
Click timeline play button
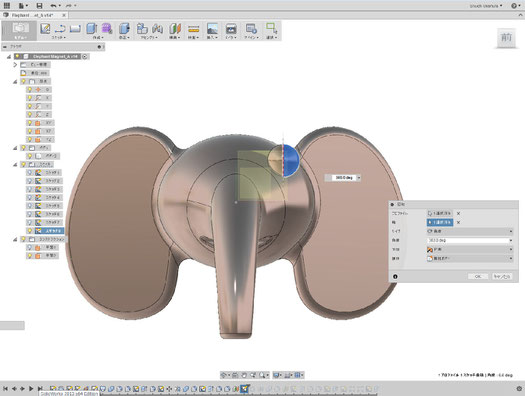click(31, 389)
